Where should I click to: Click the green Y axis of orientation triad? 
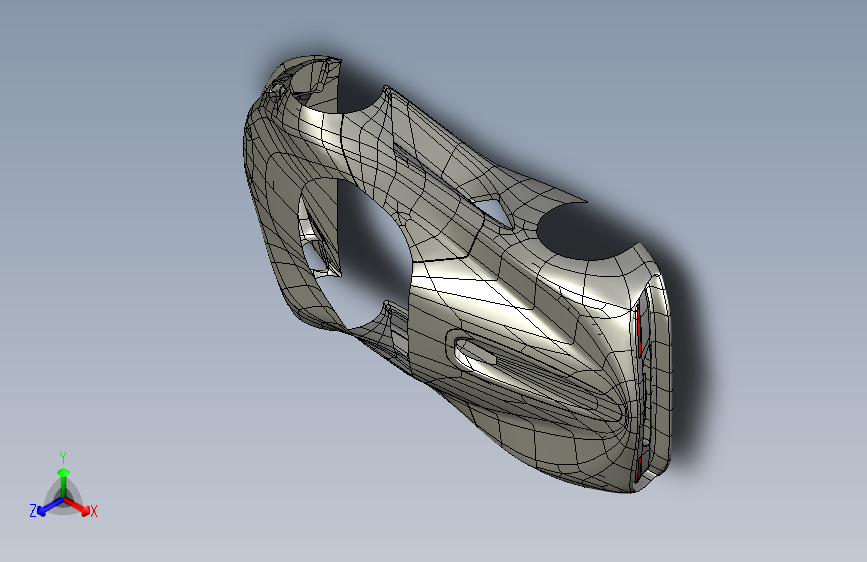coord(64,482)
